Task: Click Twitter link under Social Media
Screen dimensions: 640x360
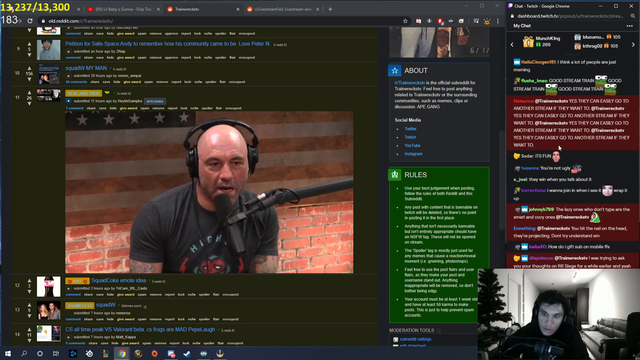Action: click(x=410, y=129)
